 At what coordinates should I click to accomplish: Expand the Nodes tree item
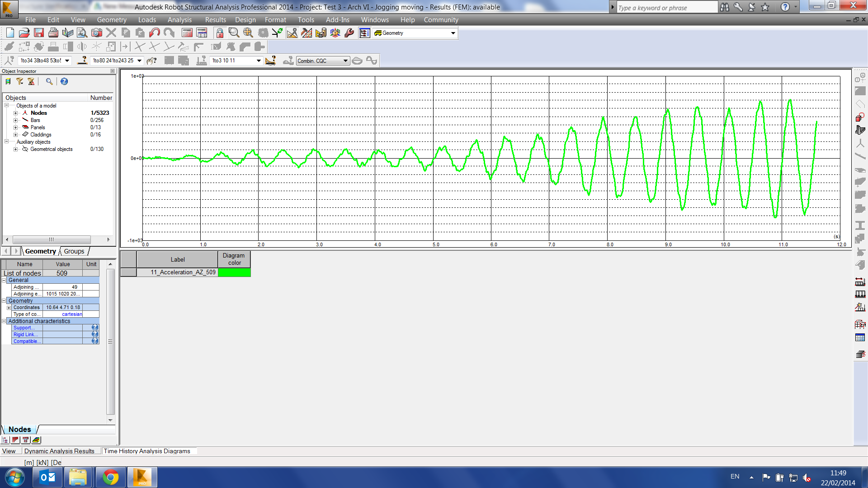tap(15, 113)
